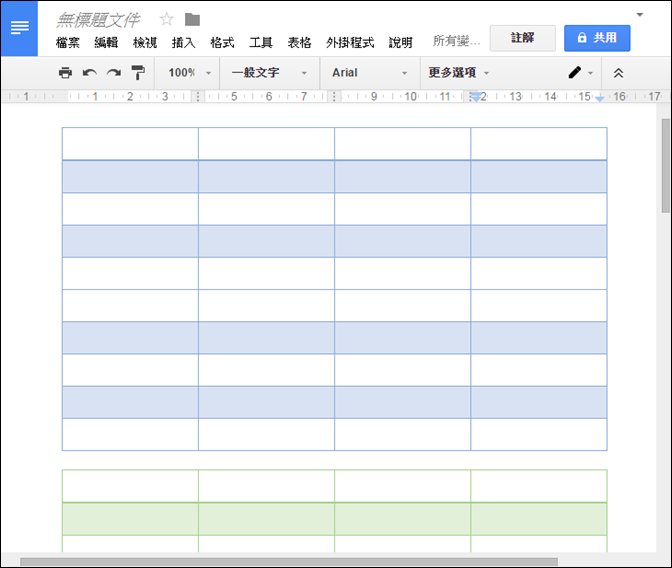672x568 pixels.
Task: Open the 外掛程式 menu
Action: [350, 42]
